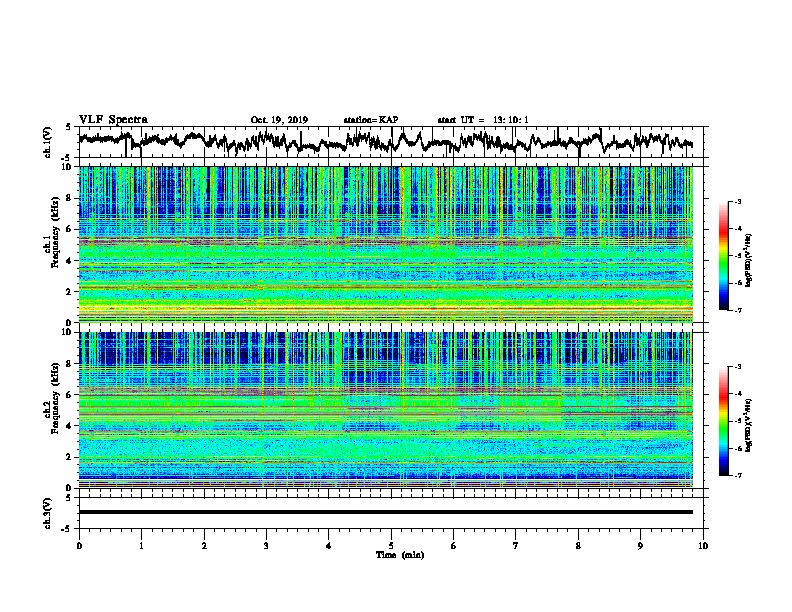The width and height of the screenshot is (792, 612).
Task: Click the ch.2 spectrogram color scale bar
Action: click(724, 421)
